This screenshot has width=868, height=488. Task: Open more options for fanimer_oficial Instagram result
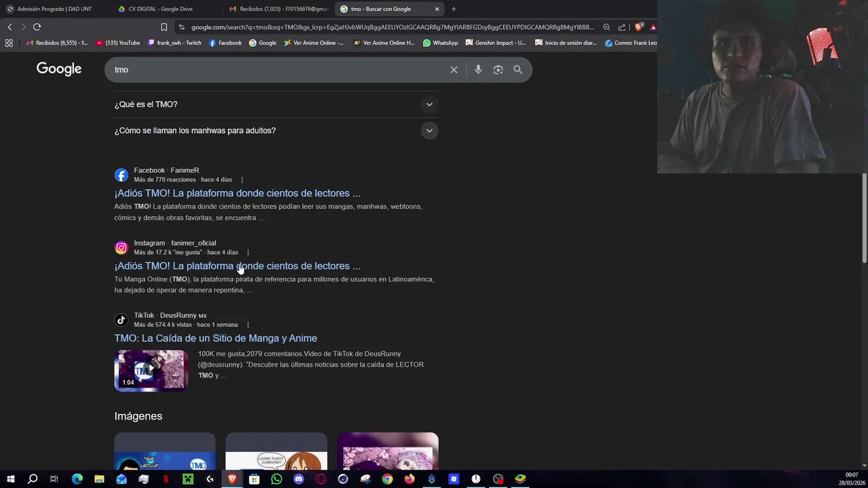[x=248, y=252]
